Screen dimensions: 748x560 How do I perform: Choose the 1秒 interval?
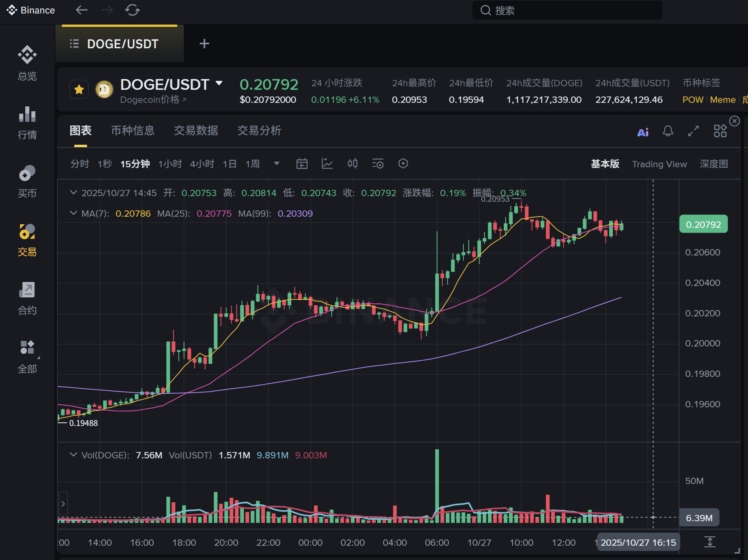(x=105, y=164)
